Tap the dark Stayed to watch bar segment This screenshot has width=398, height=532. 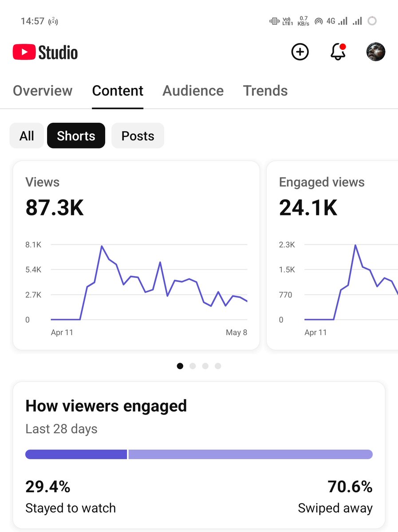[76, 454]
